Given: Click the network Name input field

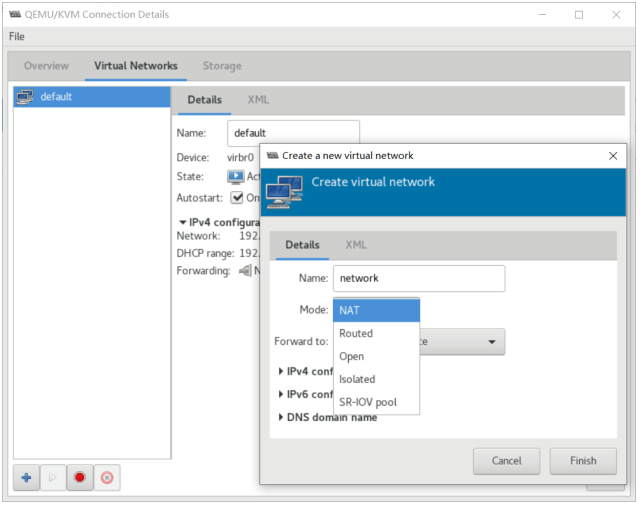Looking at the screenshot, I should (x=418, y=278).
